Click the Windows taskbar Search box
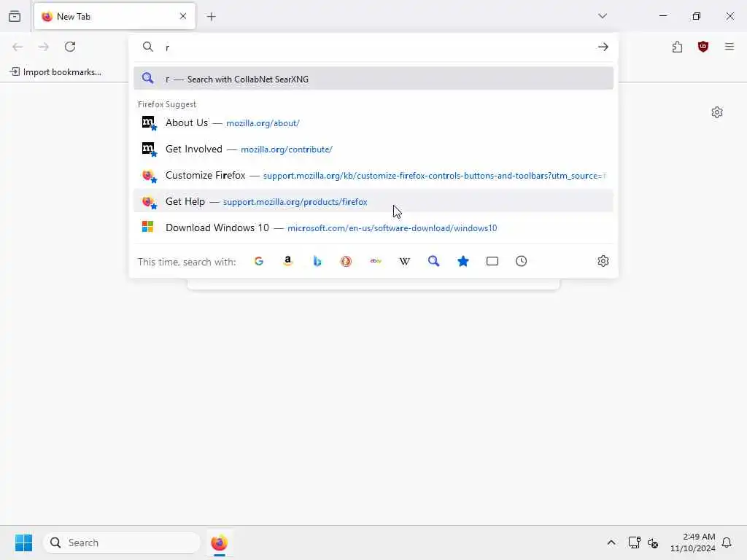The width and height of the screenshot is (747, 560). (122, 542)
